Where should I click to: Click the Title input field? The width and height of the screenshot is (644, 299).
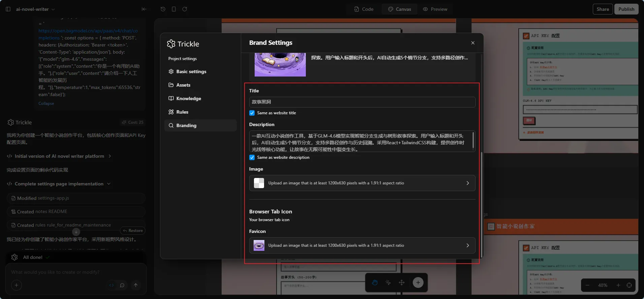pyautogui.click(x=362, y=102)
